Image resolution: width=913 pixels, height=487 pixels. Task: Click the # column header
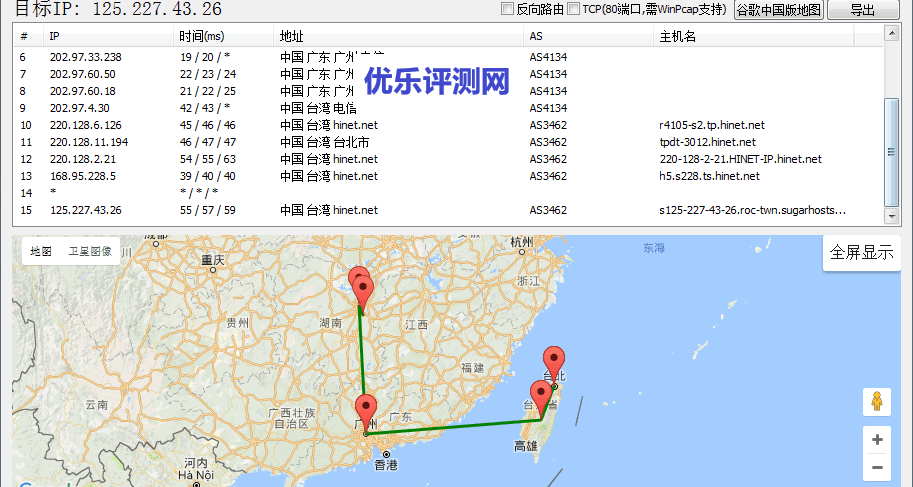[29, 36]
